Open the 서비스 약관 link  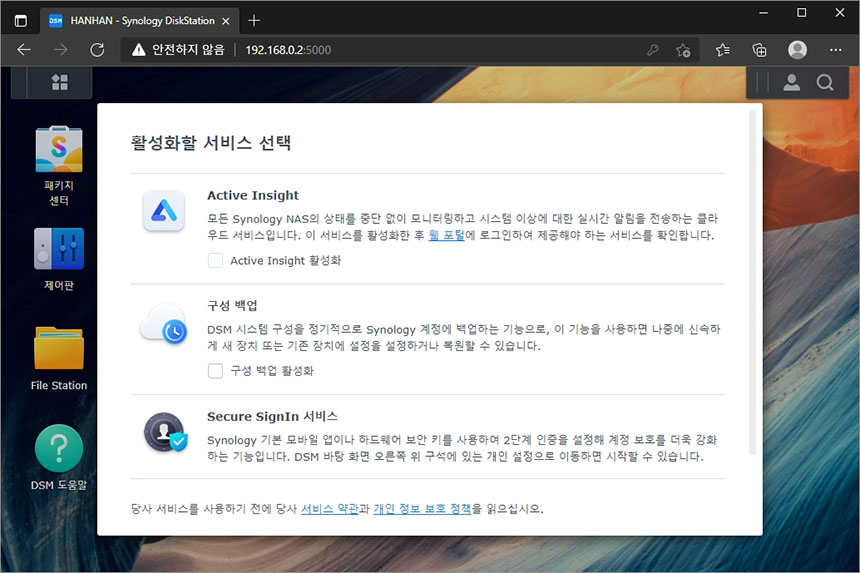(329, 509)
